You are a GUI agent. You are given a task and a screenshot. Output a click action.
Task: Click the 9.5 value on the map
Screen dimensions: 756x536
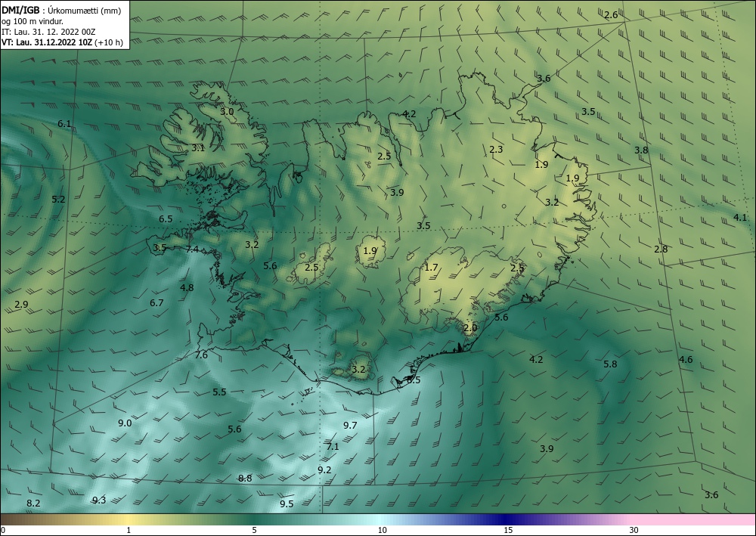(x=287, y=504)
